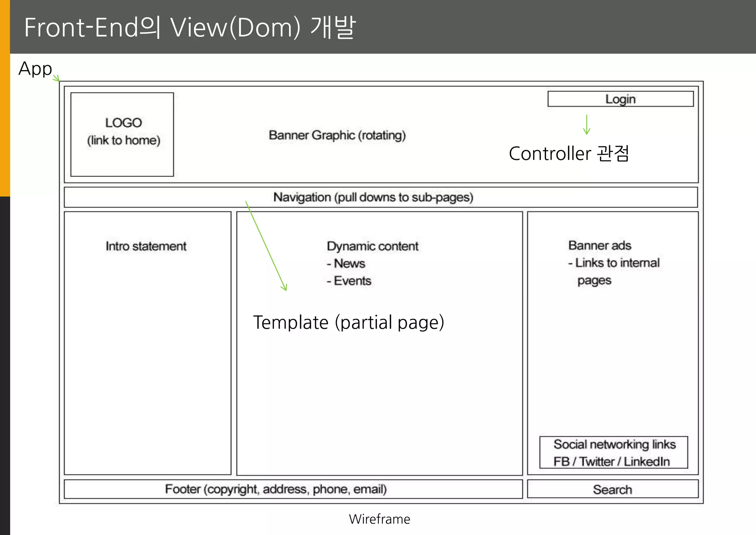
Task: Click the Dynamic content heading
Action: (x=372, y=246)
